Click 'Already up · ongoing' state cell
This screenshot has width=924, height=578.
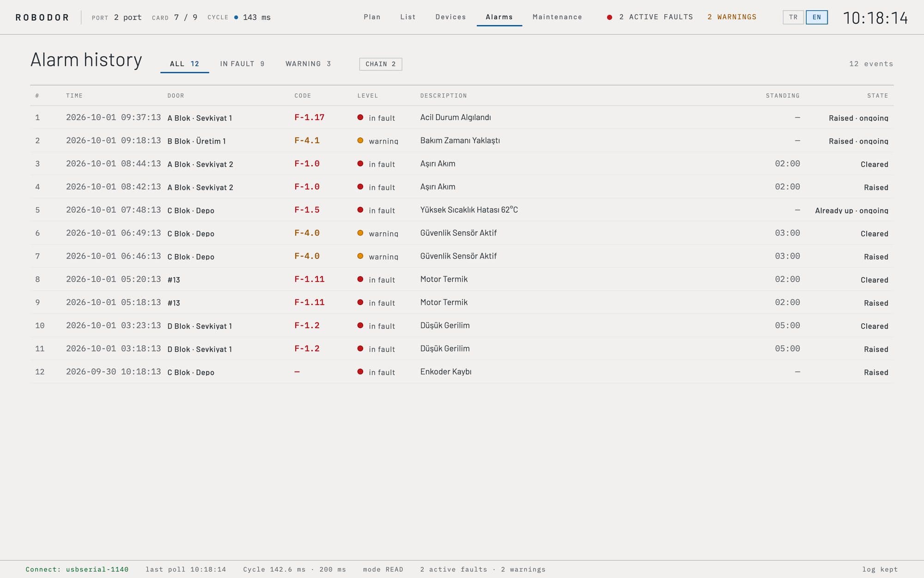[851, 210]
